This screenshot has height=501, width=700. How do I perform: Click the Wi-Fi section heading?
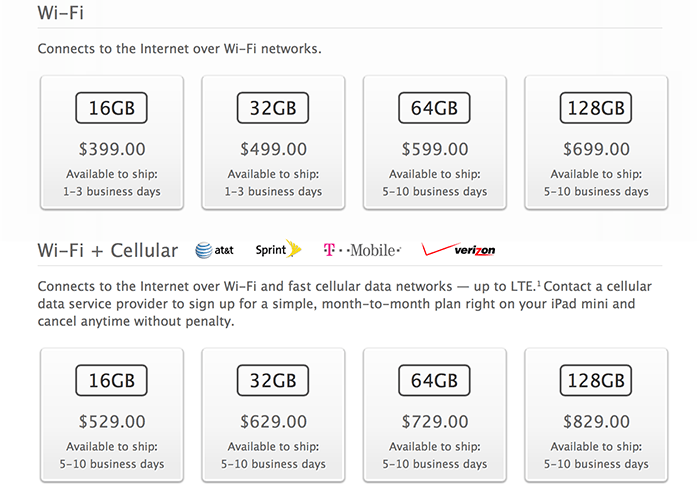[x=61, y=13]
